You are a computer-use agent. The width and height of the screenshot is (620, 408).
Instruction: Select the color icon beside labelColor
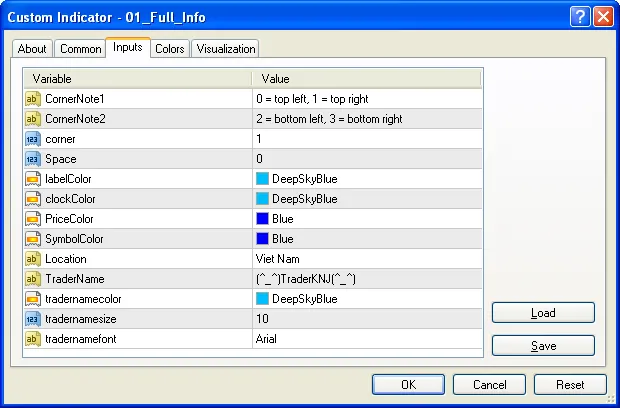[32, 179]
